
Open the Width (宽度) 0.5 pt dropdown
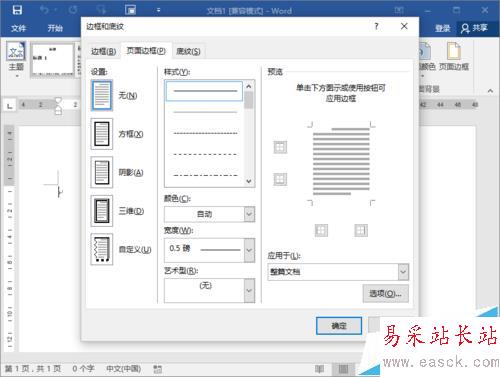(x=209, y=250)
